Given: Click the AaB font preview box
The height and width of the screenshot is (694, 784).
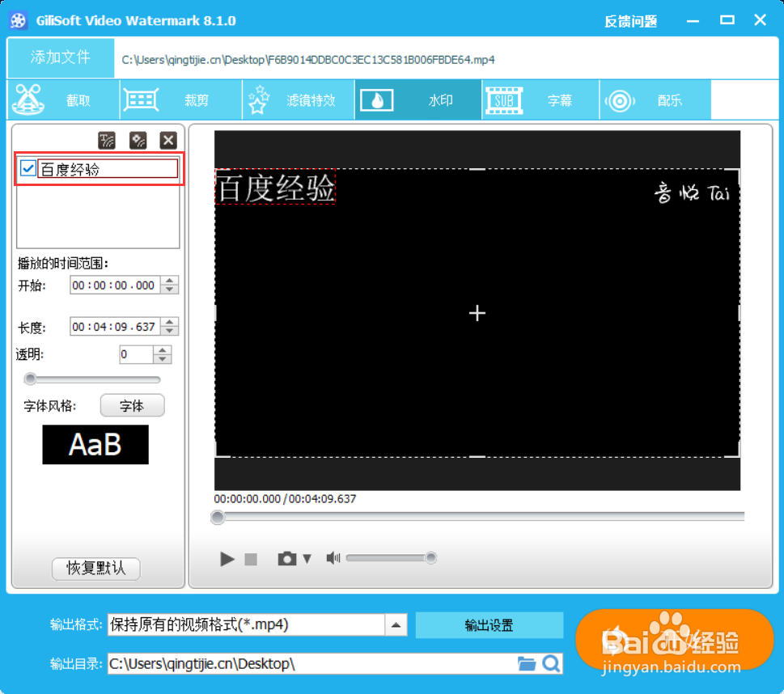Looking at the screenshot, I should [x=95, y=445].
